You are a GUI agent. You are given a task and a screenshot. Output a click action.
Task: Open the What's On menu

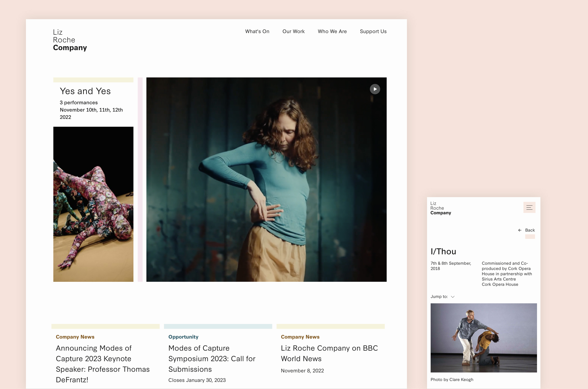(257, 31)
